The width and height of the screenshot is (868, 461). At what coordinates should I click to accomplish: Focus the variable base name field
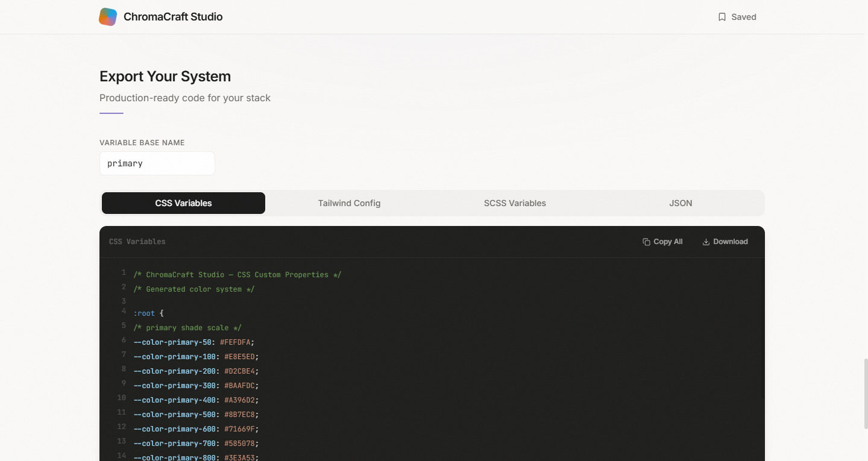(157, 163)
